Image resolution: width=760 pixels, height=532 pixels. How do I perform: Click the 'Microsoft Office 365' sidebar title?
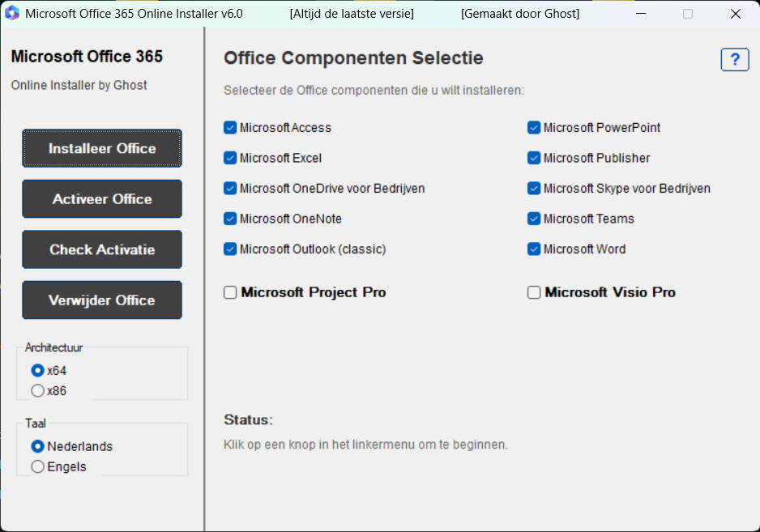(x=87, y=56)
